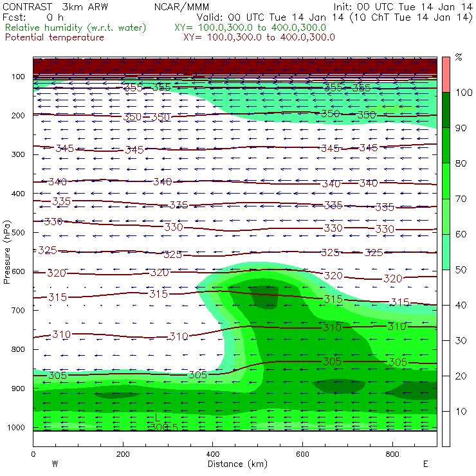
Task: Click the "W" west marker below axis
Action: click(x=55, y=464)
